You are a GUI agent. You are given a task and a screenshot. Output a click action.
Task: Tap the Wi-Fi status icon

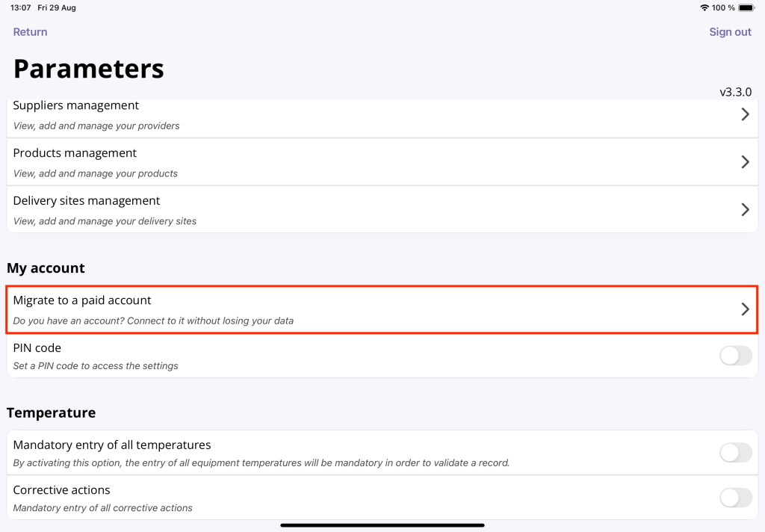click(x=704, y=7)
